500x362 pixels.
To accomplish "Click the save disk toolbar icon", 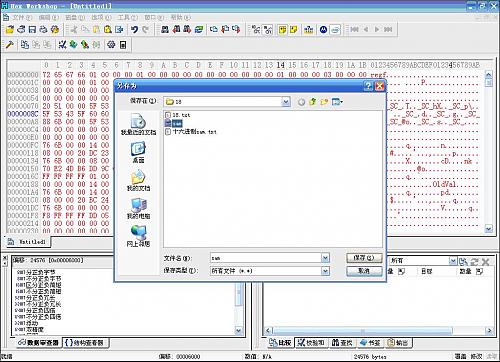I will [x=32, y=30].
